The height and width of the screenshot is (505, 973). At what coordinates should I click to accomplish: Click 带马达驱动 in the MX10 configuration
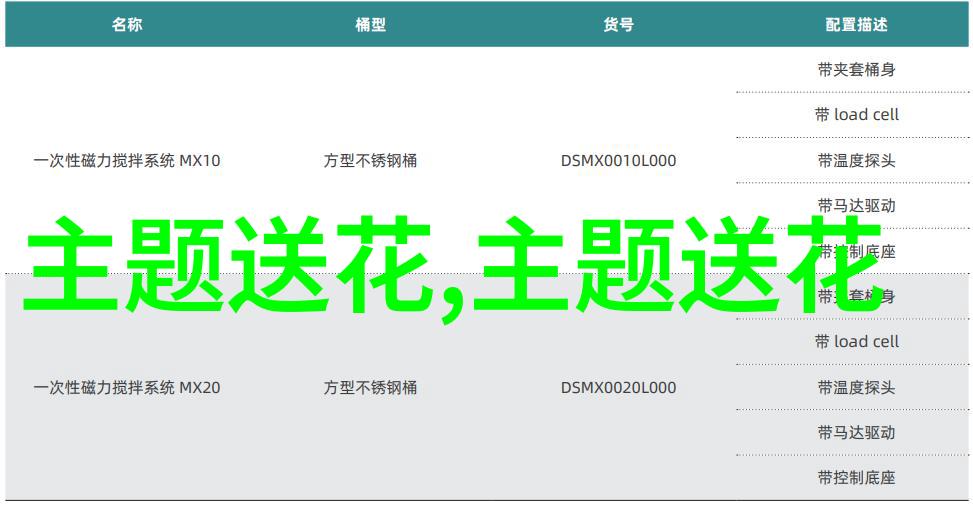pyautogui.click(x=856, y=205)
